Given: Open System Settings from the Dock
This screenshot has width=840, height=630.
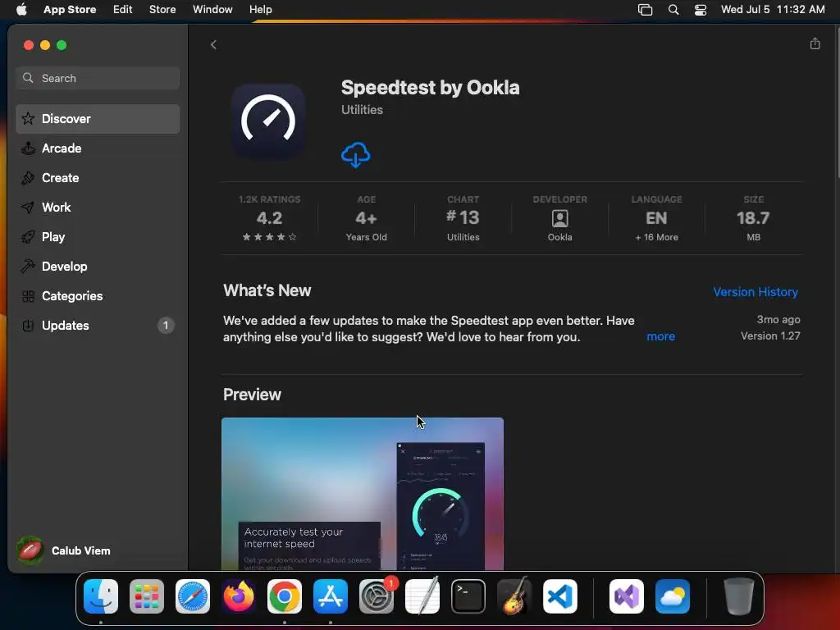Looking at the screenshot, I should tap(376, 596).
